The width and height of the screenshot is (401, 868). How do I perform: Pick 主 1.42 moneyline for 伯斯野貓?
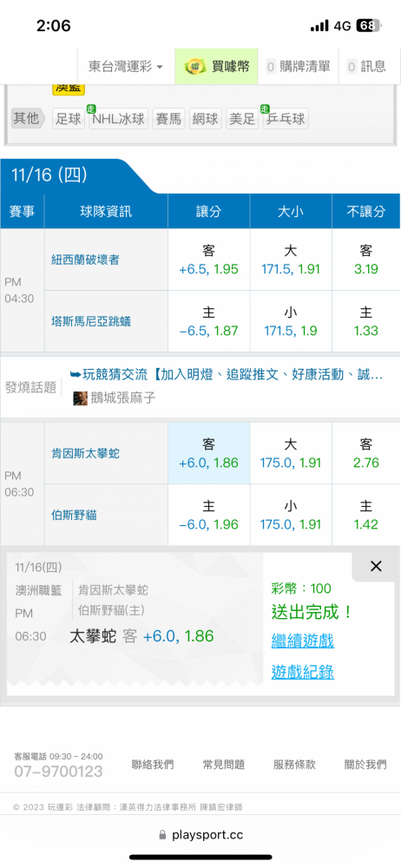pyautogui.click(x=366, y=515)
